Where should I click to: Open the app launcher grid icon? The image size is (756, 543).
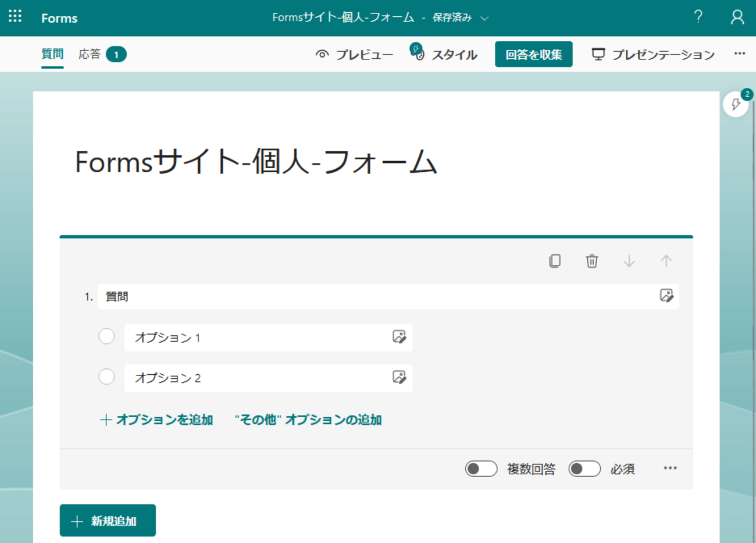tap(15, 16)
